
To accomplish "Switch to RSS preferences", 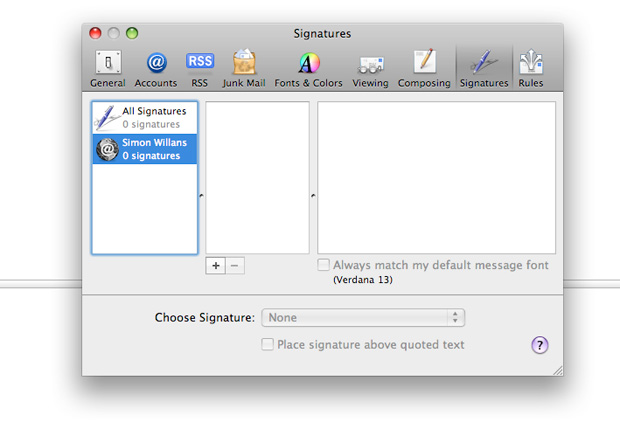I will point(199,68).
